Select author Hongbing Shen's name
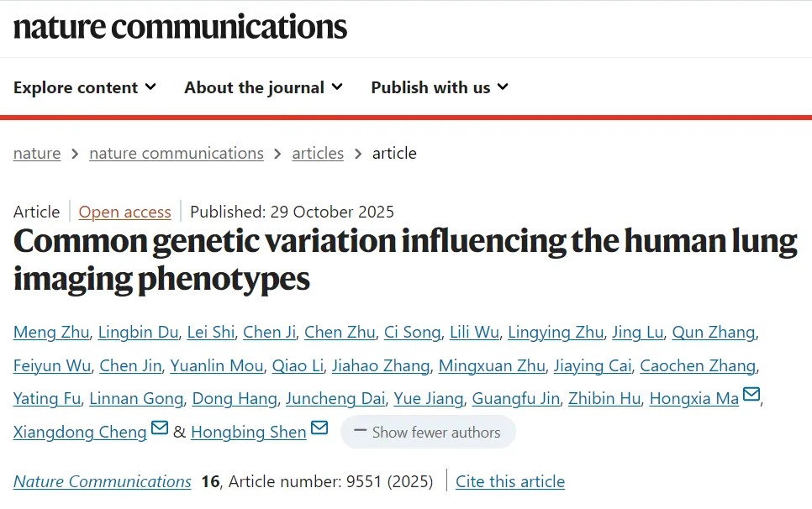This screenshot has height=509, width=812. (x=249, y=432)
